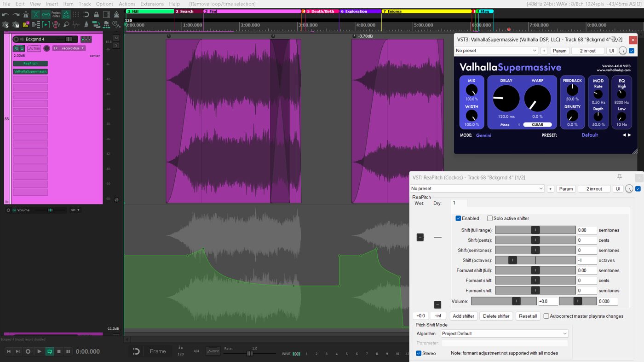The width and height of the screenshot is (644, 362).
Task: Open the Actions menu
Action: coord(127,4)
